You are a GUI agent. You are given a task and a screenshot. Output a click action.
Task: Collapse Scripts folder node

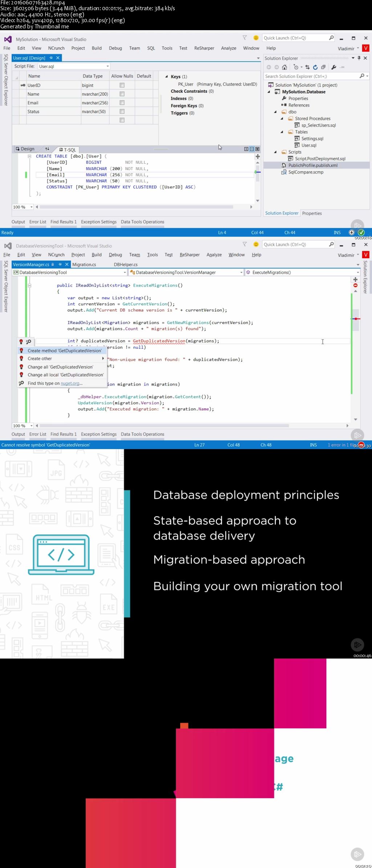[x=275, y=152]
